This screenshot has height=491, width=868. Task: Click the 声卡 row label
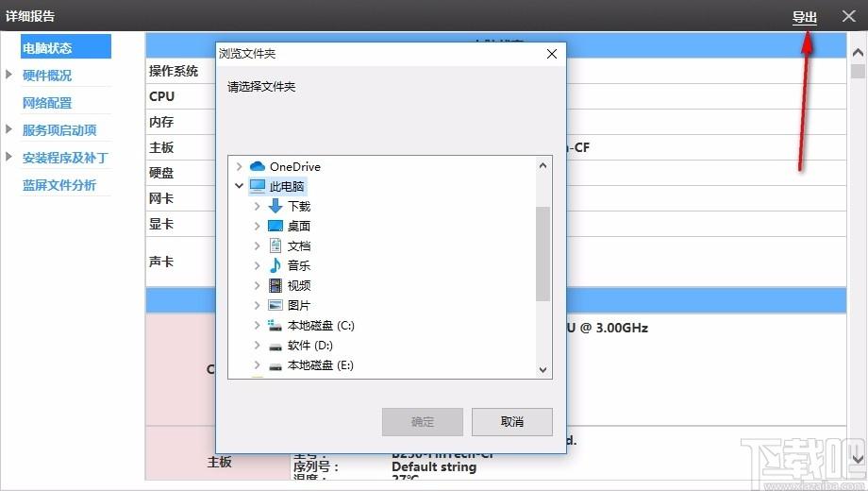(161, 262)
